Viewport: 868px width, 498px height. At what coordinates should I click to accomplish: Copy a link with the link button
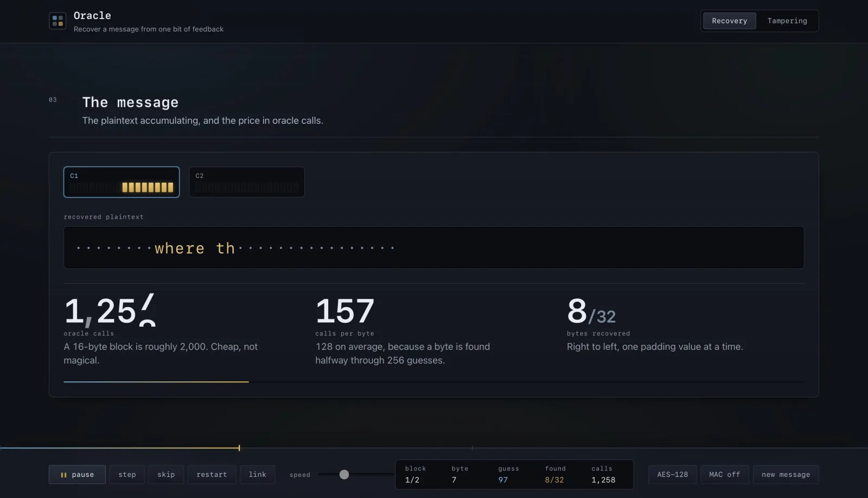click(257, 475)
